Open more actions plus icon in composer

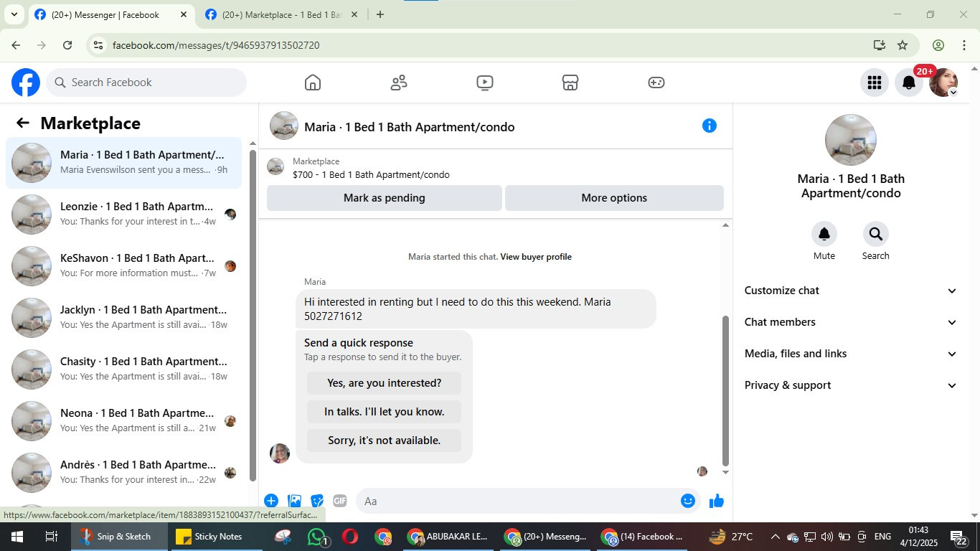pos(271,501)
